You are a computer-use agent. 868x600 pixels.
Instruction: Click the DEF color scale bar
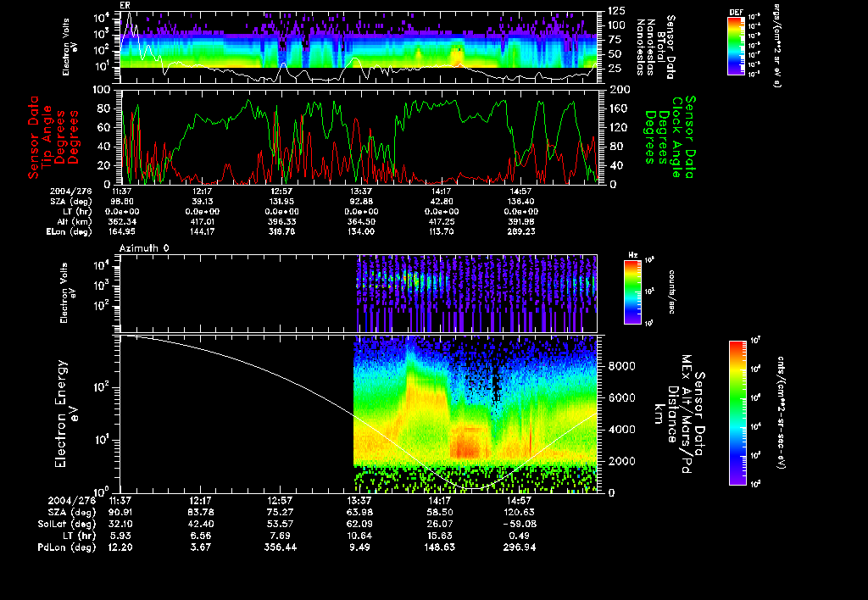click(736, 46)
